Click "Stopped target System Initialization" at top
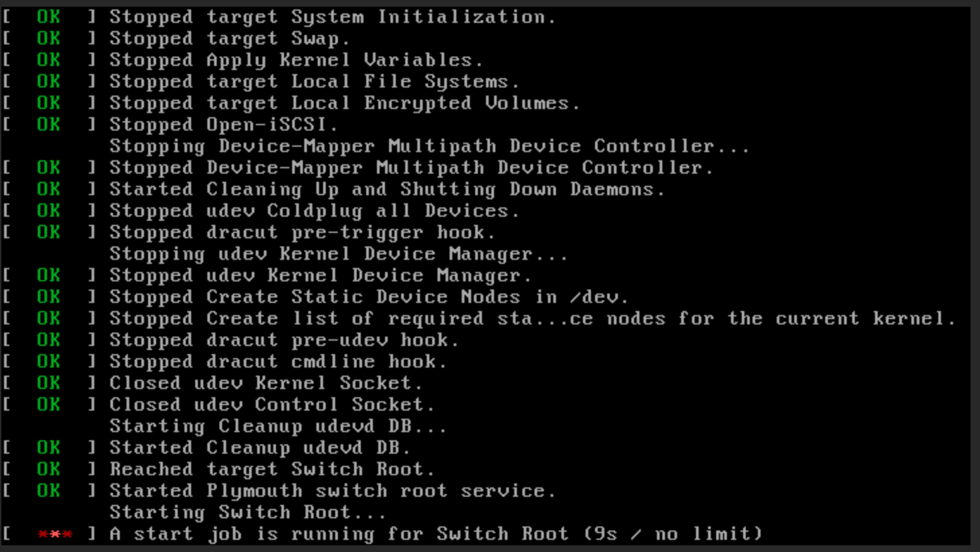The width and height of the screenshot is (980, 552). point(332,17)
